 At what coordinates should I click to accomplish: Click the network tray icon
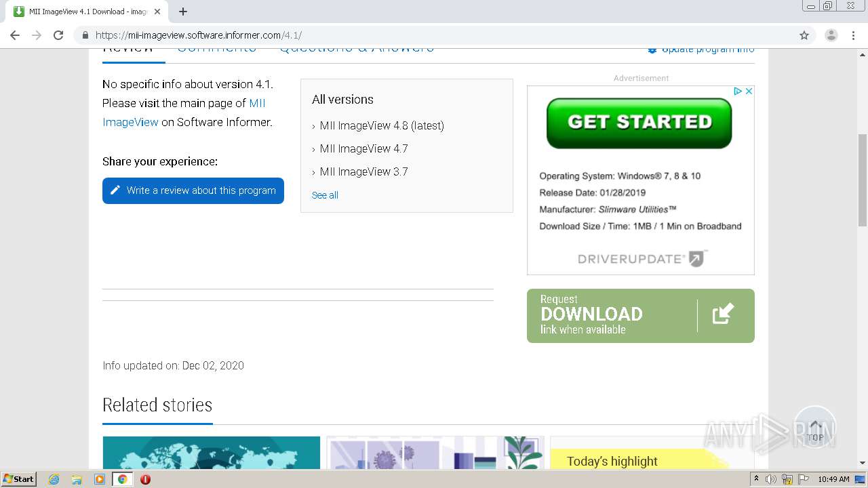tap(787, 479)
